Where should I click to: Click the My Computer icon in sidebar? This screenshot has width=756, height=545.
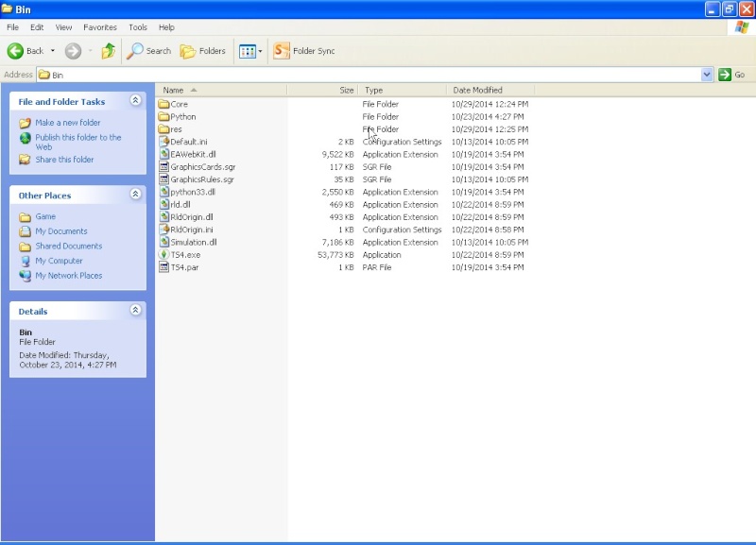(26, 261)
